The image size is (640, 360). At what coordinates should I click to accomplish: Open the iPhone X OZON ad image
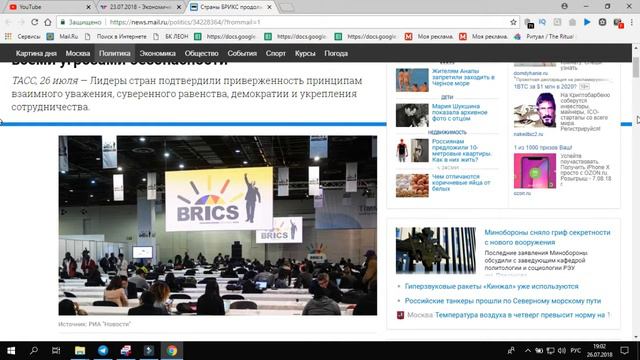(x=535, y=171)
